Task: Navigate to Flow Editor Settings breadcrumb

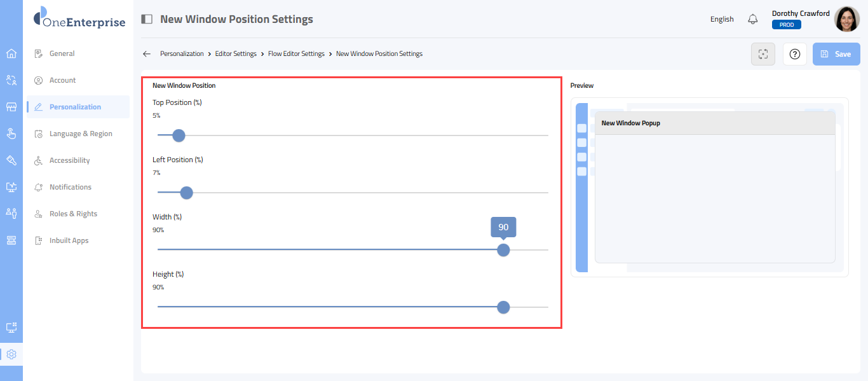Action: [296, 54]
